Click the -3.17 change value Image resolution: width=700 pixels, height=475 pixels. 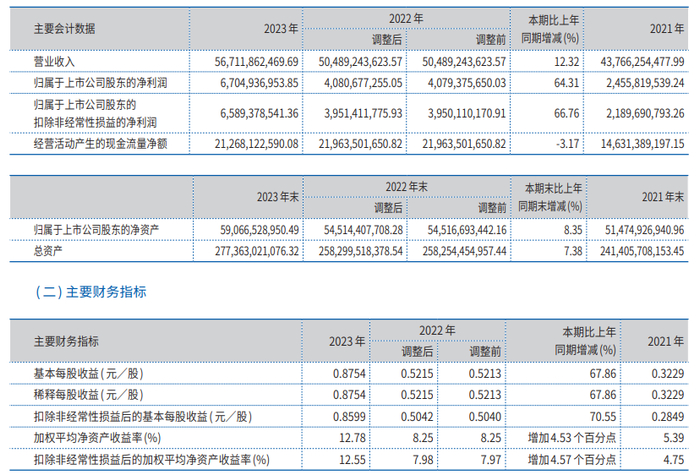[567, 144]
